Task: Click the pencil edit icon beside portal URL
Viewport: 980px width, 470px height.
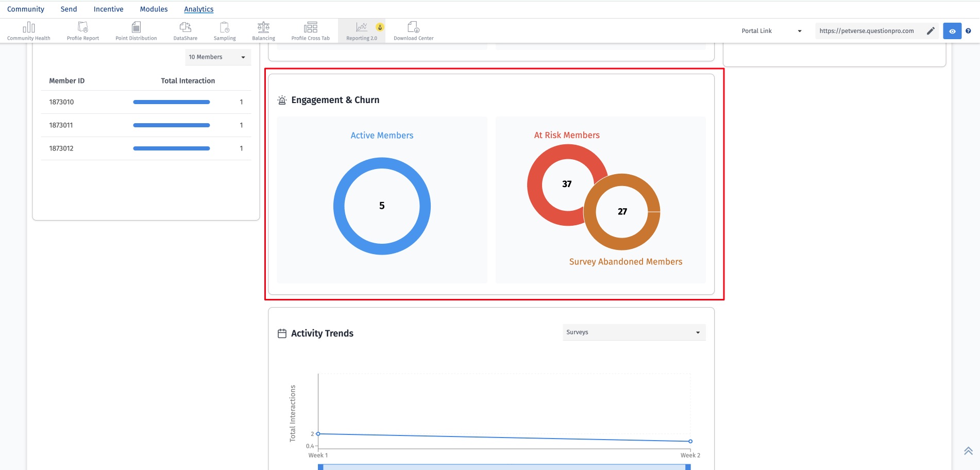Action: [931, 31]
